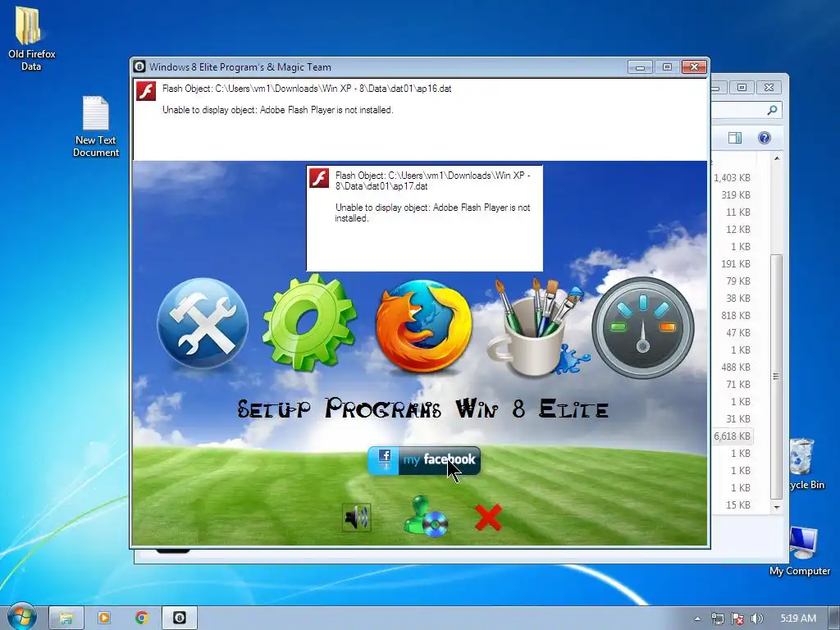This screenshot has width=840, height=630.
Task: Click the Show desktop strip
Action: (834, 618)
